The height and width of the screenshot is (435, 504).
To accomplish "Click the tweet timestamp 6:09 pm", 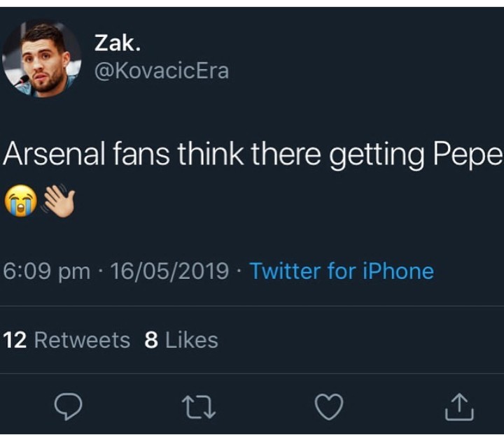I will 47,271.
